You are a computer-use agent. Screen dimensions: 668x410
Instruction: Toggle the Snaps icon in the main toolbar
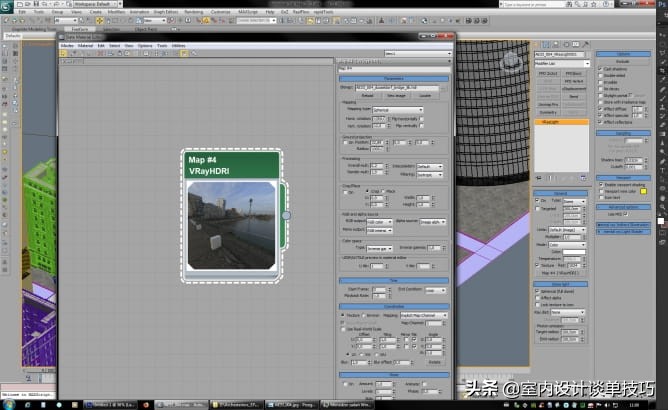tap(200, 19)
